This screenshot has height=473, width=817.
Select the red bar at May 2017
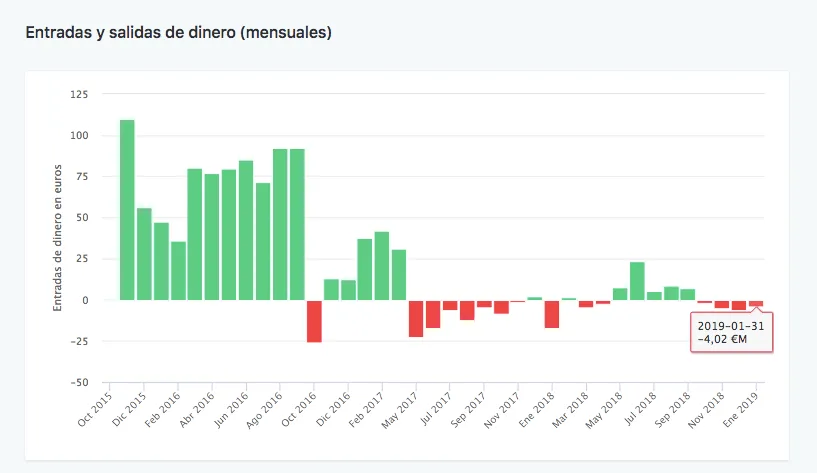(416, 318)
